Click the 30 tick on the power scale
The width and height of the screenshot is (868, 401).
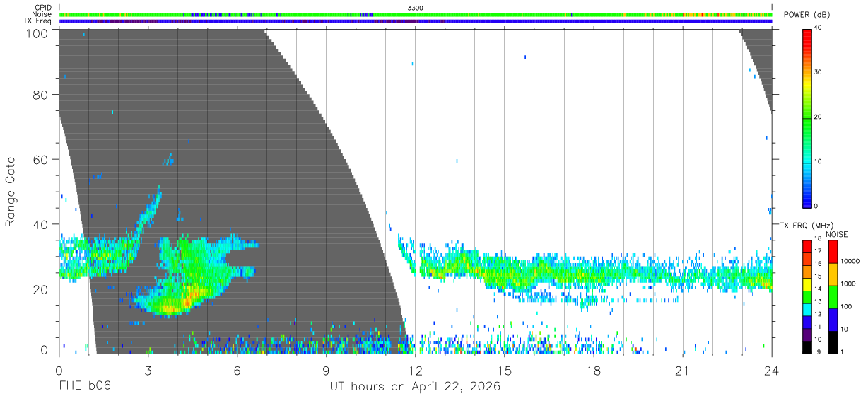tap(818, 72)
